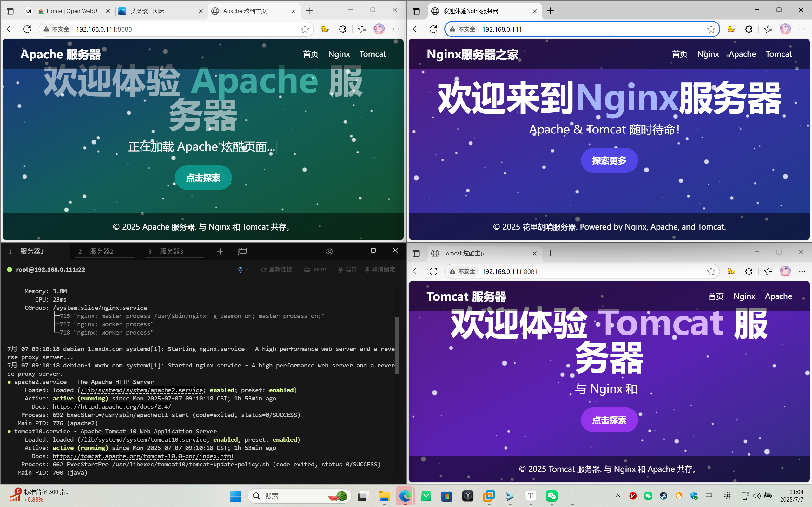Open multi-window layout icon in terminal
812x507 pixels.
point(242,251)
